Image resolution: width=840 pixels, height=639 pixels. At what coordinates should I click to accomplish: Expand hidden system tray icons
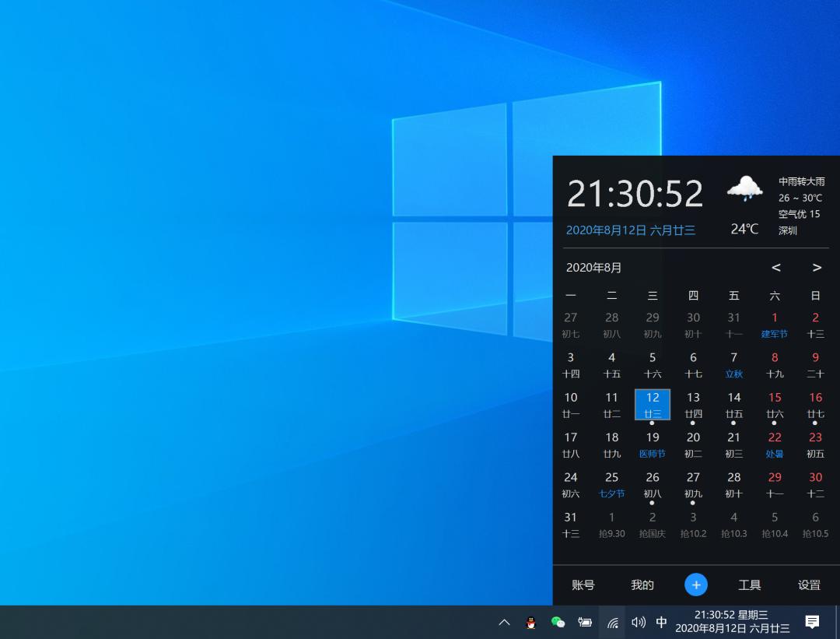pos(504,623)
